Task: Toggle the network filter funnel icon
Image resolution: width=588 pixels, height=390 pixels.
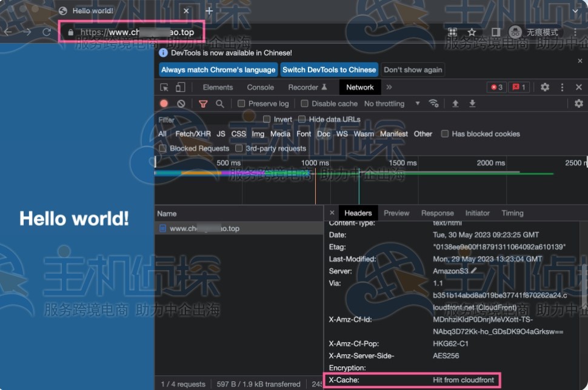Action: [x=203, y=104]
